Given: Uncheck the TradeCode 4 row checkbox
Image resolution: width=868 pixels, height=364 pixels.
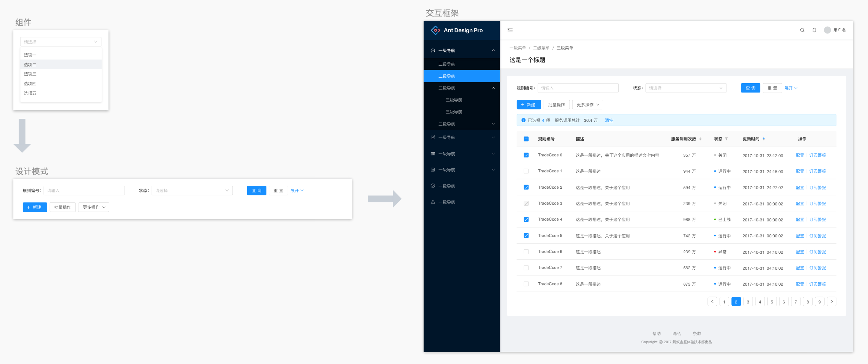Looking at the screenshot, I should coord(526,220).
